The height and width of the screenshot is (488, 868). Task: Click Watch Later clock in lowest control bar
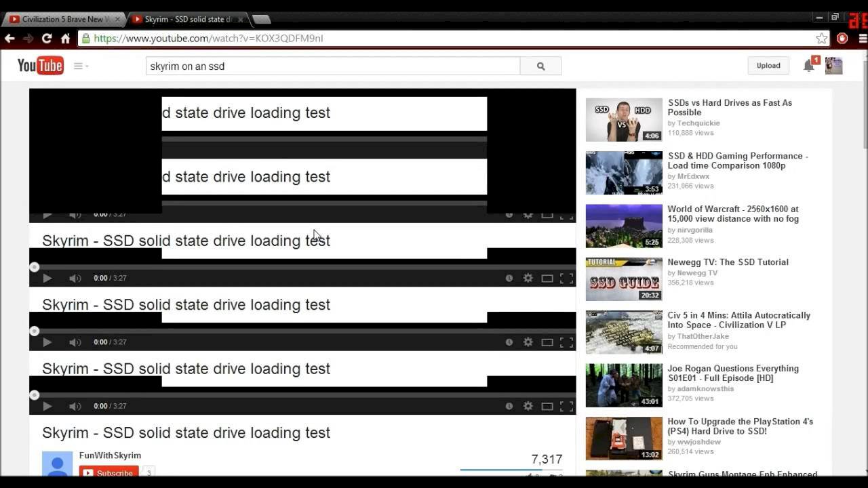509,406
